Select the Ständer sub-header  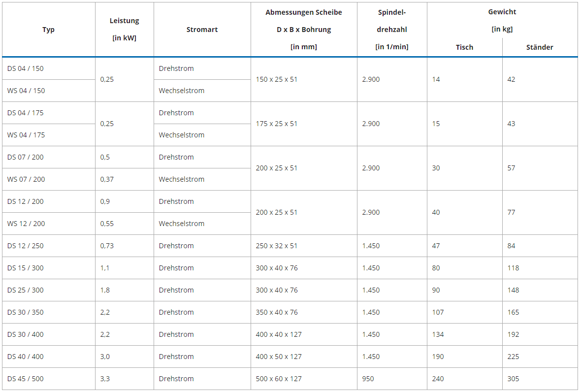coord(540,47)
